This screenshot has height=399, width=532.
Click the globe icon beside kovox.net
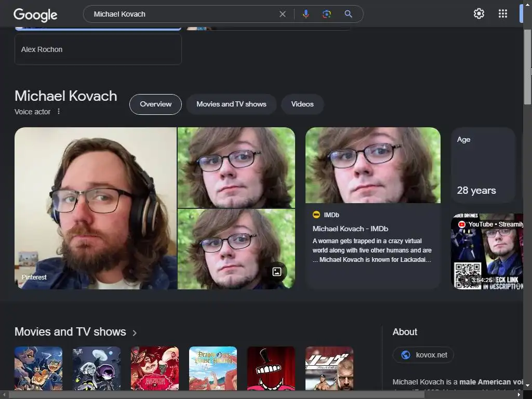pos(405,355)
